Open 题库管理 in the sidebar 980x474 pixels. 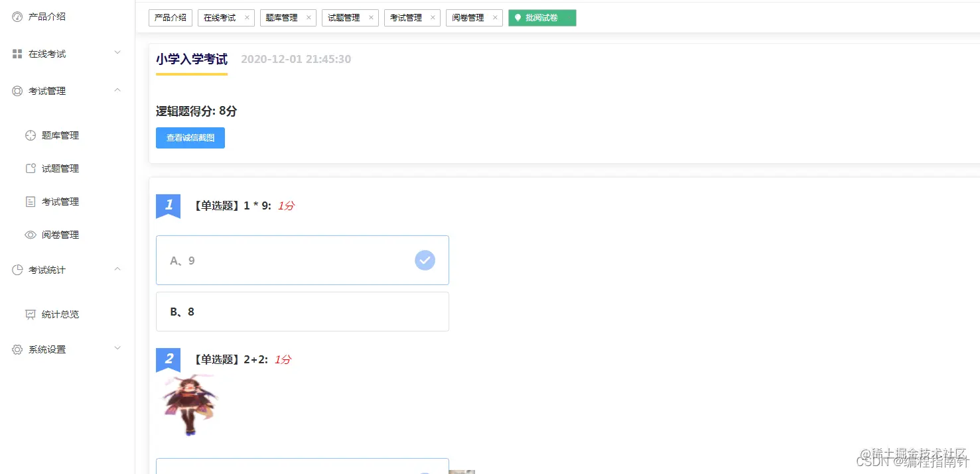click(x=60, y=135)
